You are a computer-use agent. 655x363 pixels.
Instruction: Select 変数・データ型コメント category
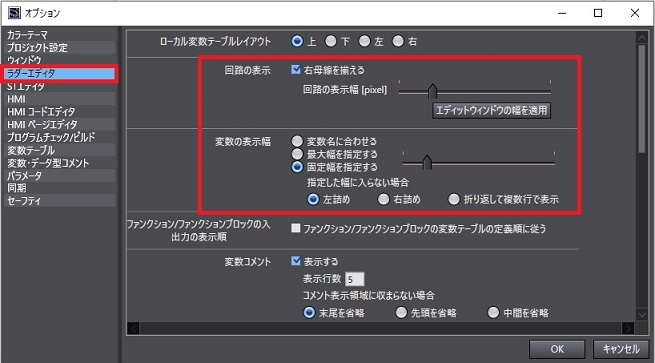click(x=60, y=163)
